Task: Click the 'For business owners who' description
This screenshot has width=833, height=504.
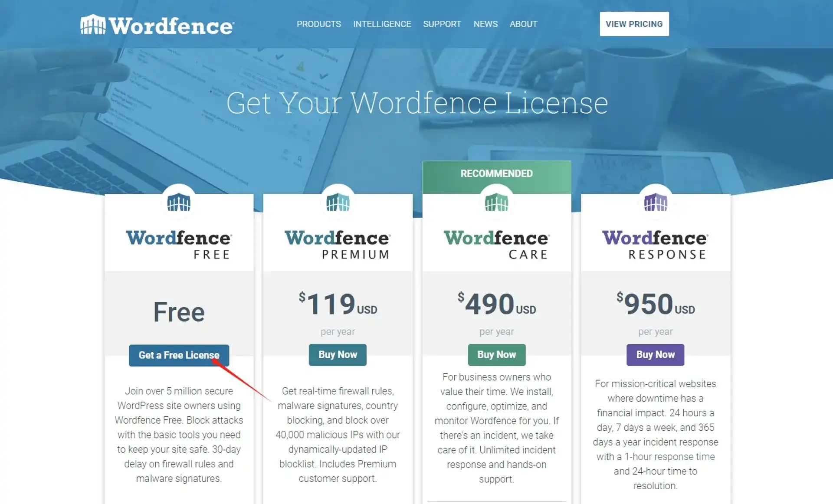Action: coord(497,428)
